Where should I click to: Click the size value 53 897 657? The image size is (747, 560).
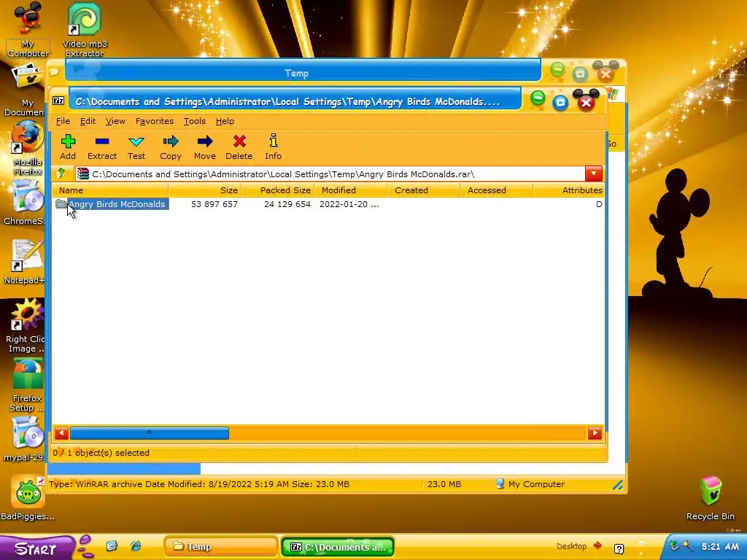pos(214,204)
